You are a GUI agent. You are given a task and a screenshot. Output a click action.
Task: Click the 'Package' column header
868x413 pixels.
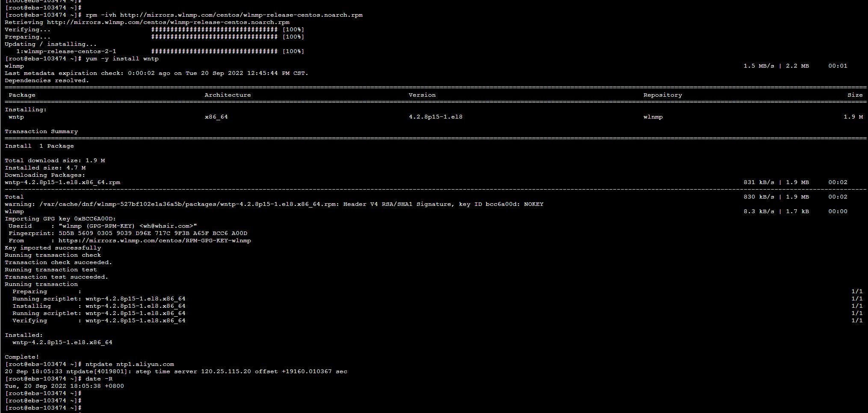tap(22, 95)
